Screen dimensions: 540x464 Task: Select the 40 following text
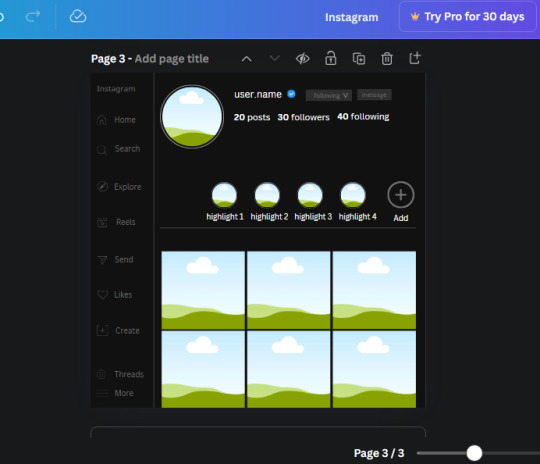pos(363,117)
